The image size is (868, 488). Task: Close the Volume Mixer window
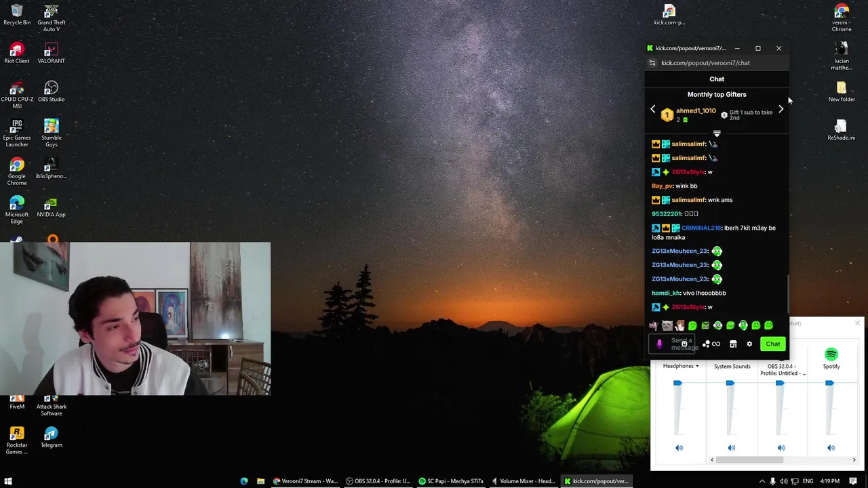(857, 323)
